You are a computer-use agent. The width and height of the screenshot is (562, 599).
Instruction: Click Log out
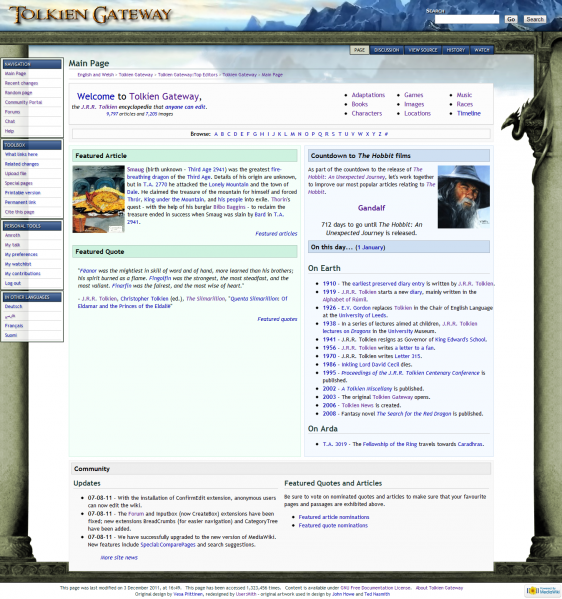13,283
